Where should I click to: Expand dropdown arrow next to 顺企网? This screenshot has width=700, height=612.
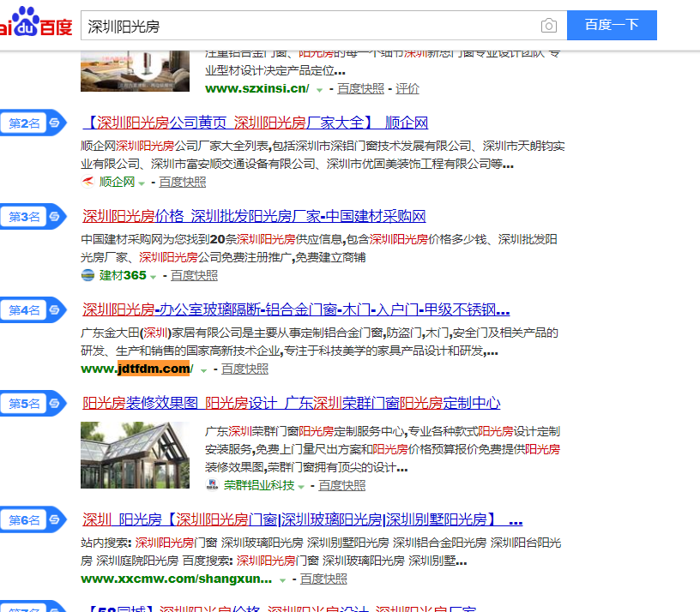tap(142, 183)
